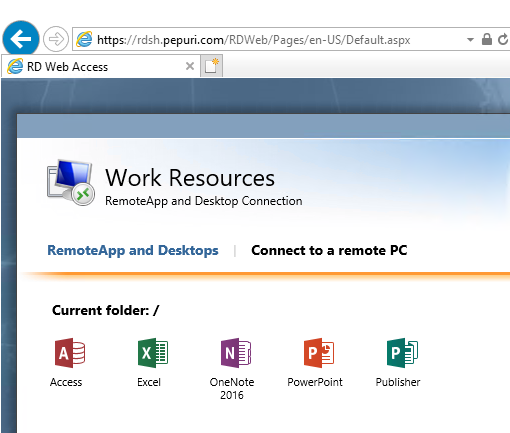Click the Access label text
Screen dimensions: 510x433
(x=66, y=382)
